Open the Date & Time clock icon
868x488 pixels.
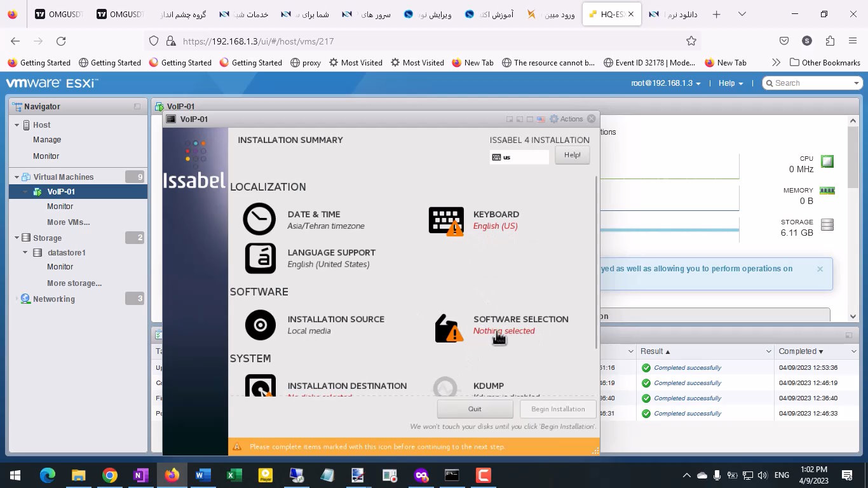[x=259, y=219]
